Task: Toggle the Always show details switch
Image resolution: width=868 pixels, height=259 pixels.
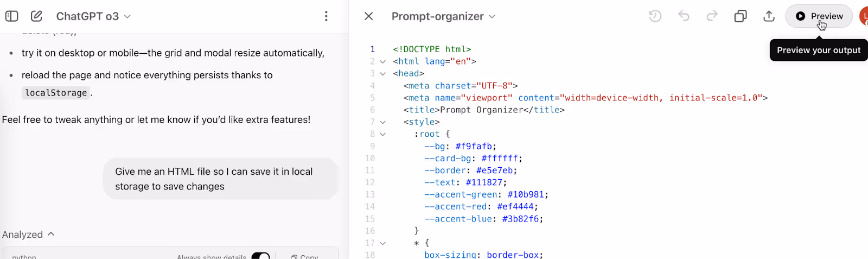Action: pyautogui.click(x=260, y=256)
